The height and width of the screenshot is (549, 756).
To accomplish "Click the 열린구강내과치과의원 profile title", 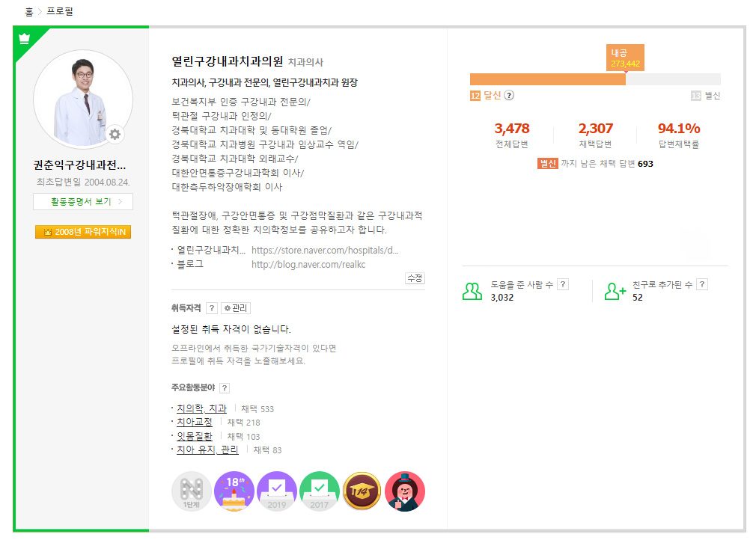I will (x=227, y=61).
